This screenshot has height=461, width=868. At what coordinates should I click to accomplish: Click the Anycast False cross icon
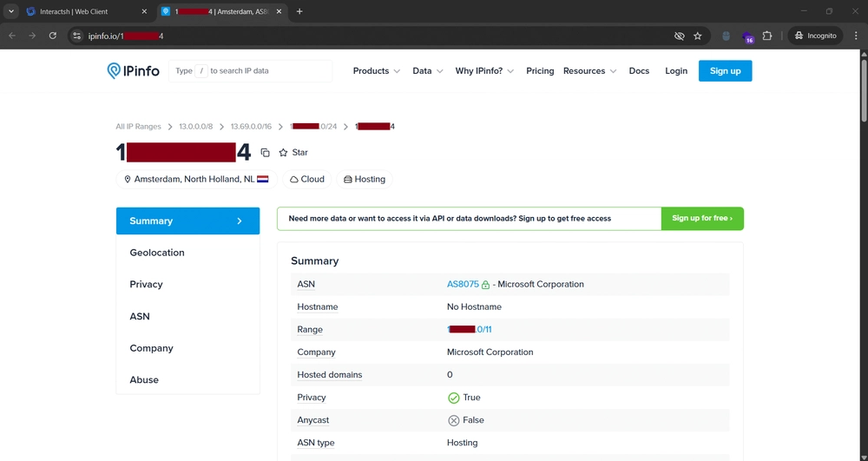coord(453,420)
